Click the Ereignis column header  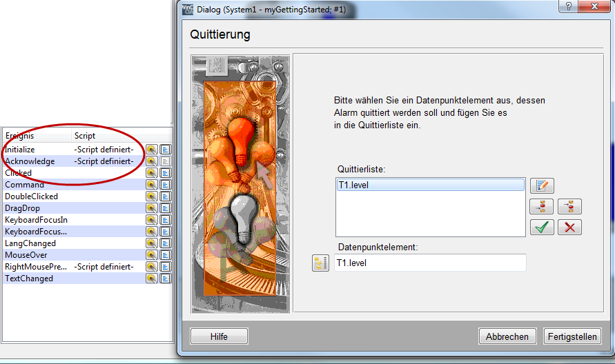(37, 136)
